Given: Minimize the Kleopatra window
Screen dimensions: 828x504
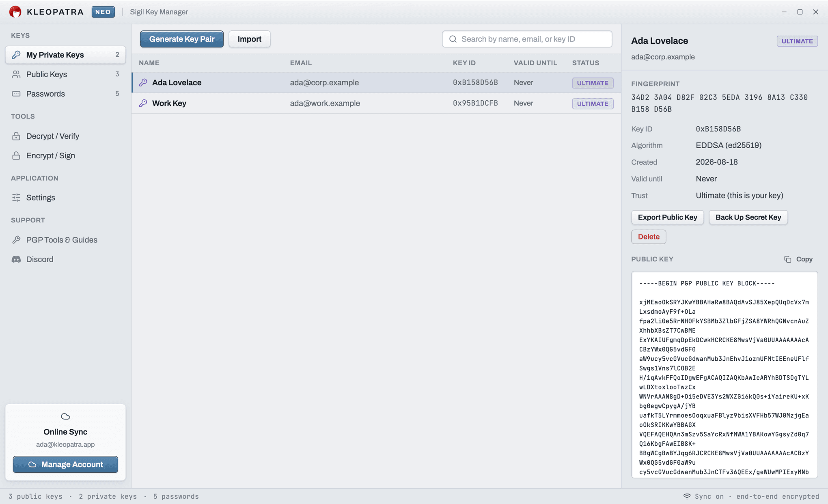Looking at the screenshot, I should (x=784, y=12).
